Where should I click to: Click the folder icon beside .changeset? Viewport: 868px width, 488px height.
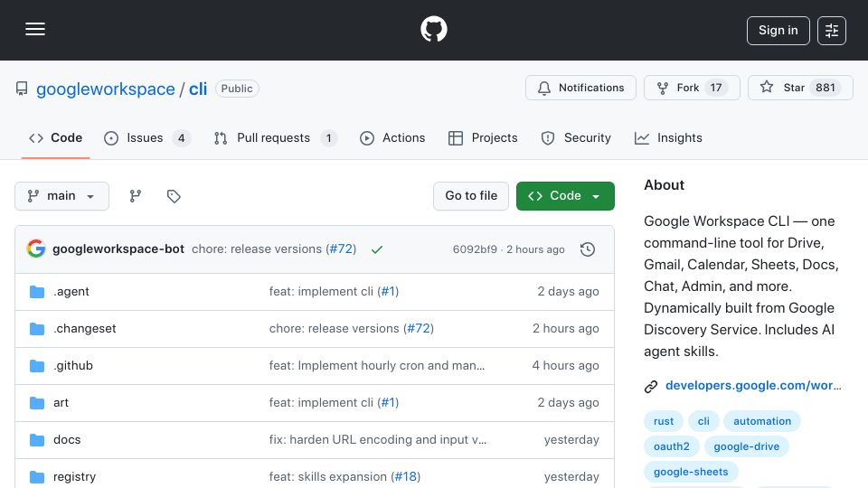pyautogui.click(x=37, y=329)
